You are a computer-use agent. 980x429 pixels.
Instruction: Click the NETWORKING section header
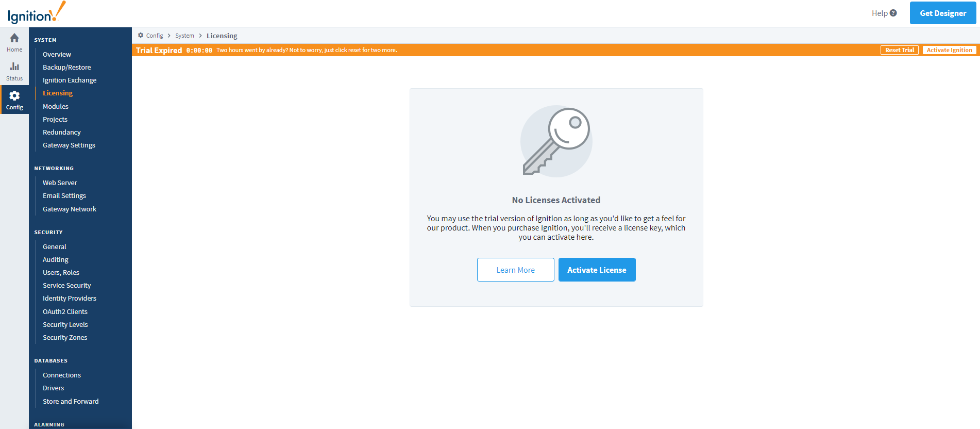pos(54,168)
